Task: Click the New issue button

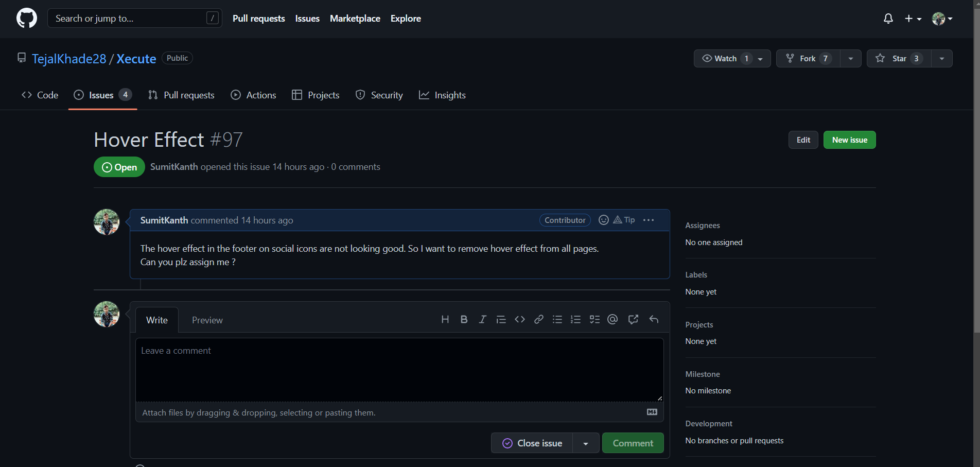Action: coord(849,140)
